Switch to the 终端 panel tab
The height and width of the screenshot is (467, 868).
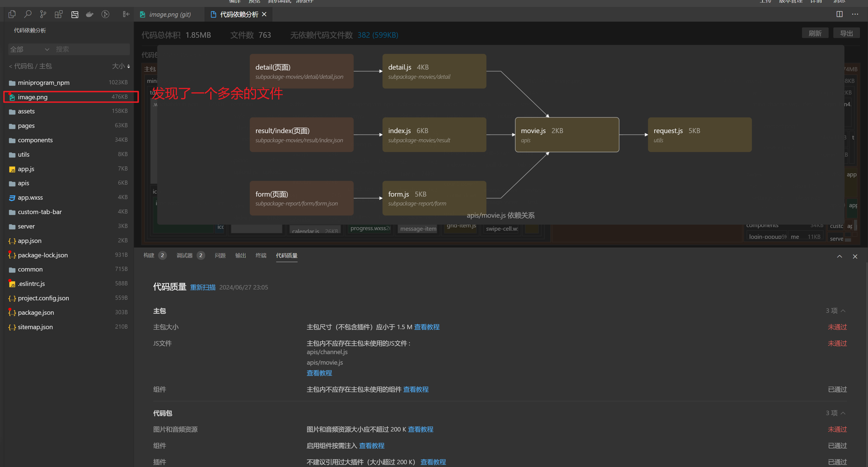(x=261, y=255)
